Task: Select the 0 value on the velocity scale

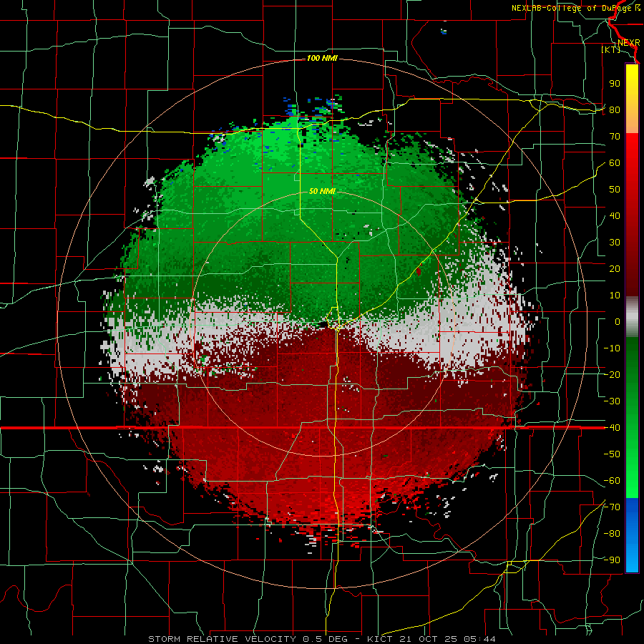Action: (x=618, y=322)
